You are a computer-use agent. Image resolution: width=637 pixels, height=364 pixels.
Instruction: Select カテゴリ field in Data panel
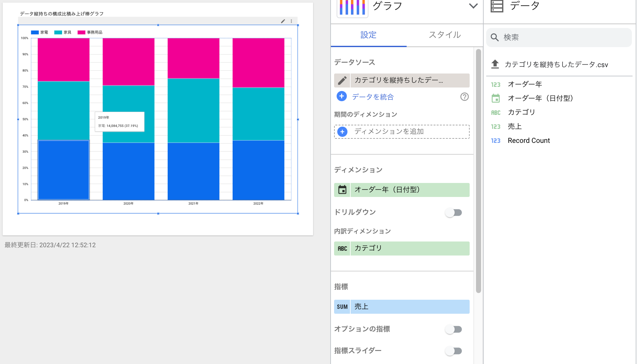(521, 112)
